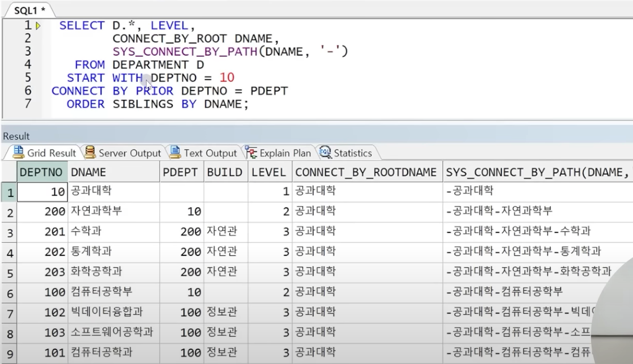
Task: Click path cell -공과대학-자연과학부
Action: click(x=538, y=212)
